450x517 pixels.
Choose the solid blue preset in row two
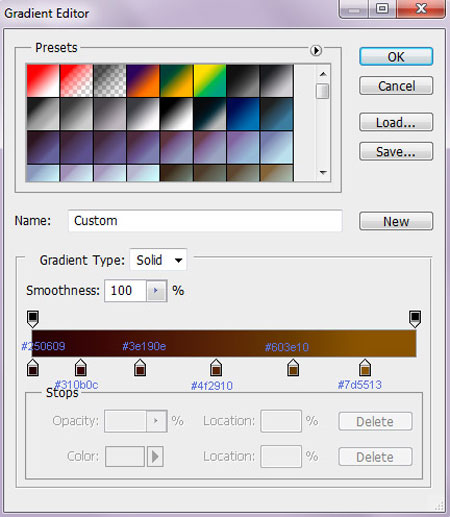click(x=243, y=114)
